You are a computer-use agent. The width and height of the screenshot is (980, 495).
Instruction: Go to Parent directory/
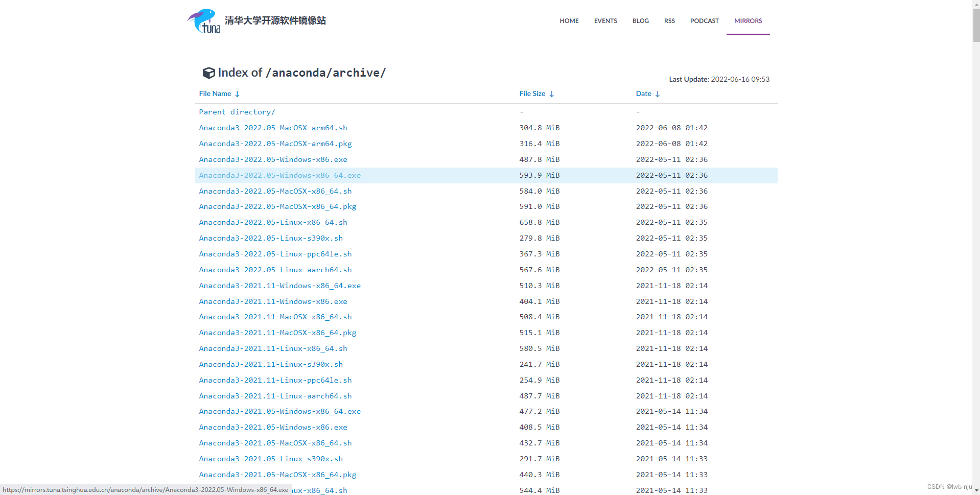237,112
